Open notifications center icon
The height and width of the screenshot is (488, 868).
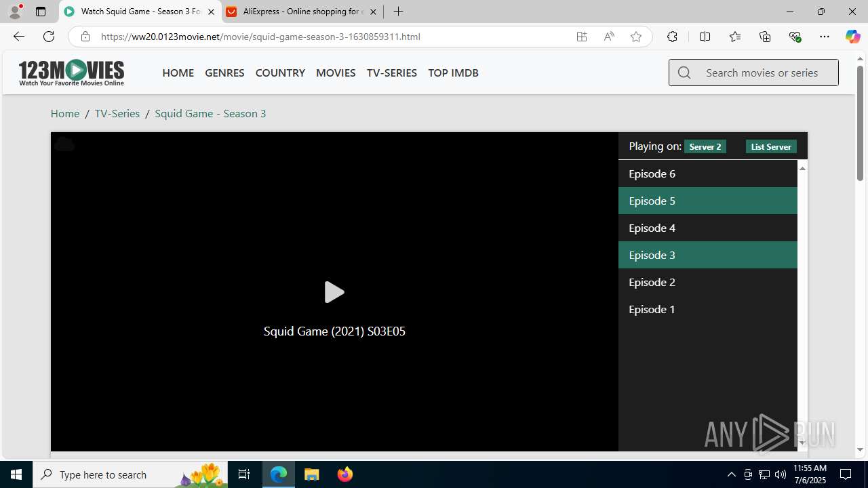[846, 474]
